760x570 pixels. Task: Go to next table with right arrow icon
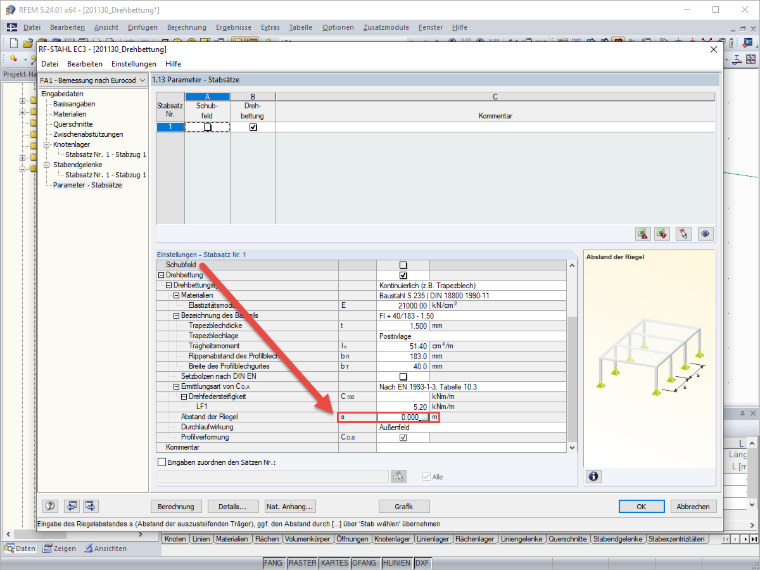tap(91, 506)
